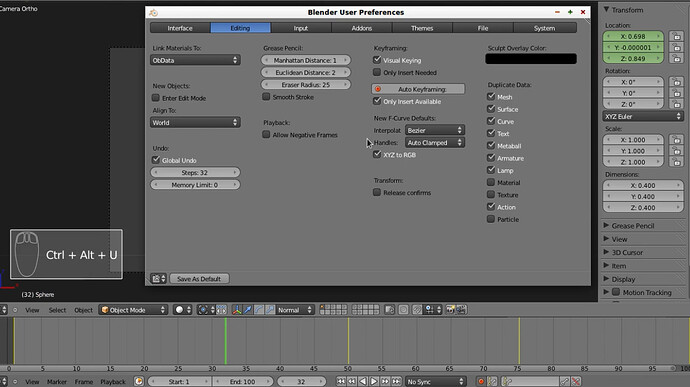The height and width of the screenshot is (387, 690).
Task: Switch to the Addons tab
Action: point(362,28)
